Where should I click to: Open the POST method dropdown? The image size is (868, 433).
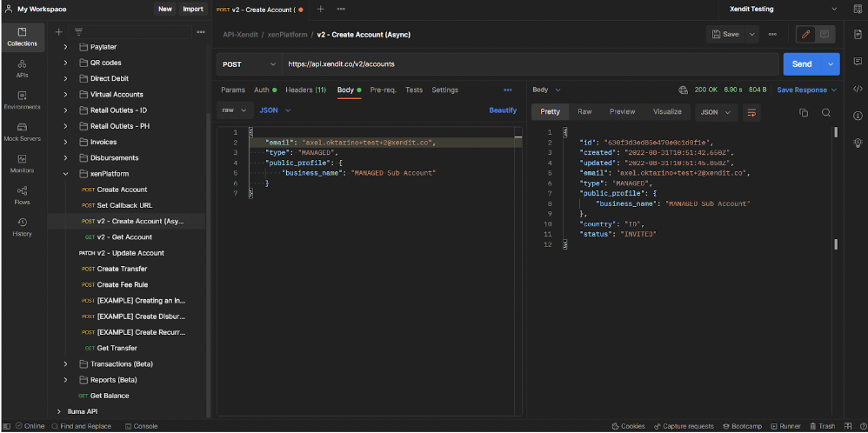(x=249, y=64)
